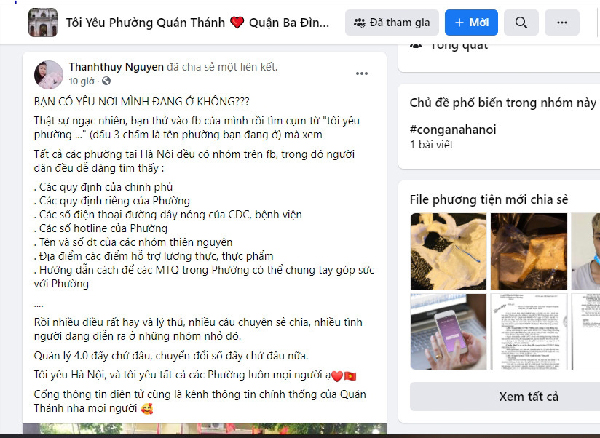Click the Xem tất cả button
The width and height of the screenshot is (600, 438).
(528, 396)
